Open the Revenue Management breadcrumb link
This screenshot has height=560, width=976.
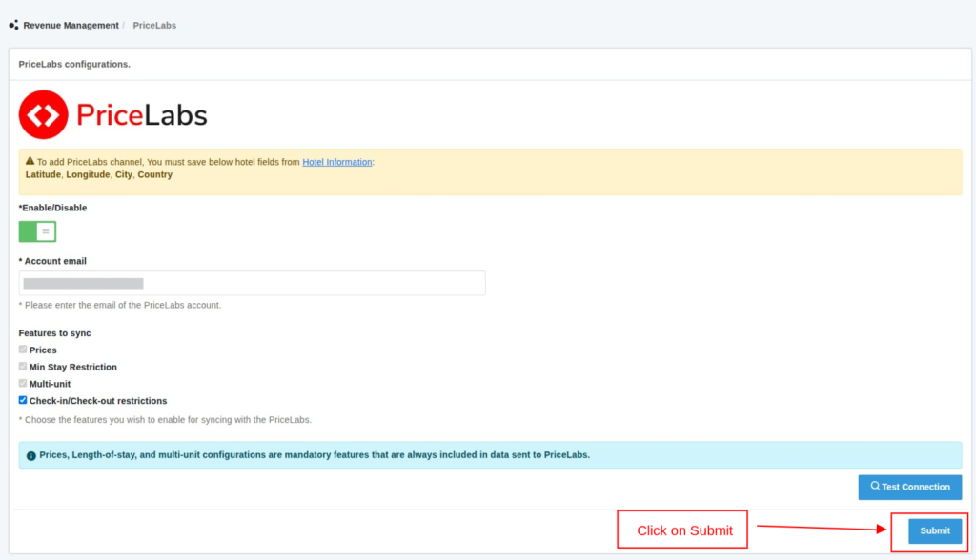(x=71, y=26)
